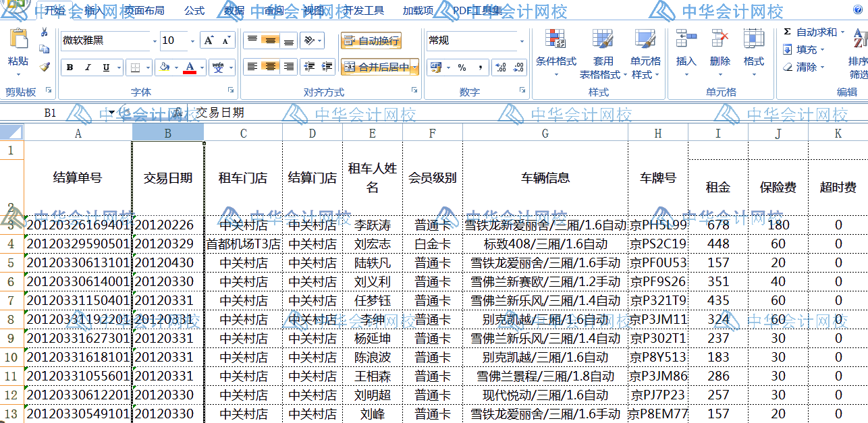Toggle italic formatting
The image size is (868, 423).
coord(88,67)
